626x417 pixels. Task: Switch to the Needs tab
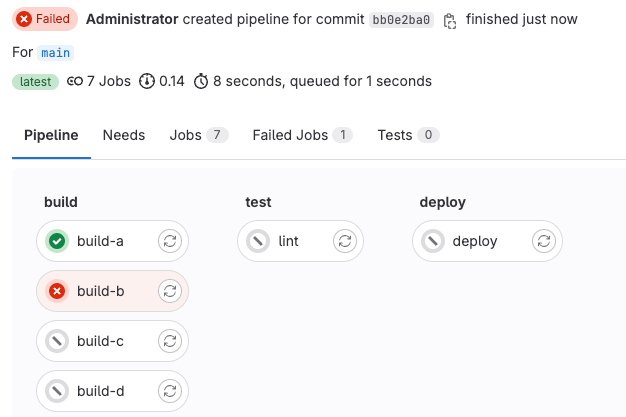pos(124,135)
